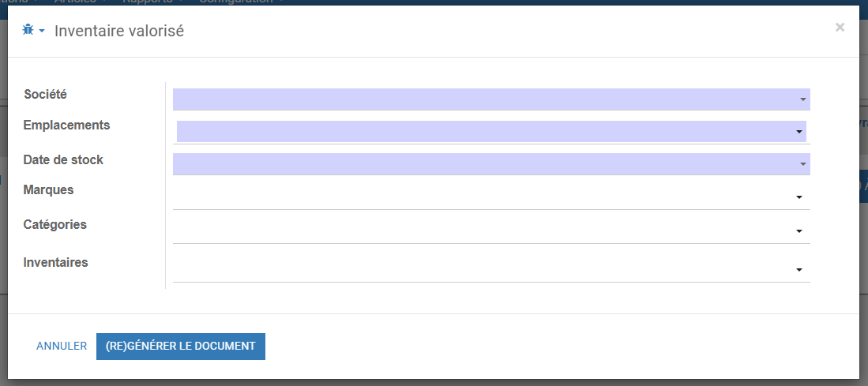Screen dimensions: 868x386
Task: Select the Date de stock field
Action: 491,164
